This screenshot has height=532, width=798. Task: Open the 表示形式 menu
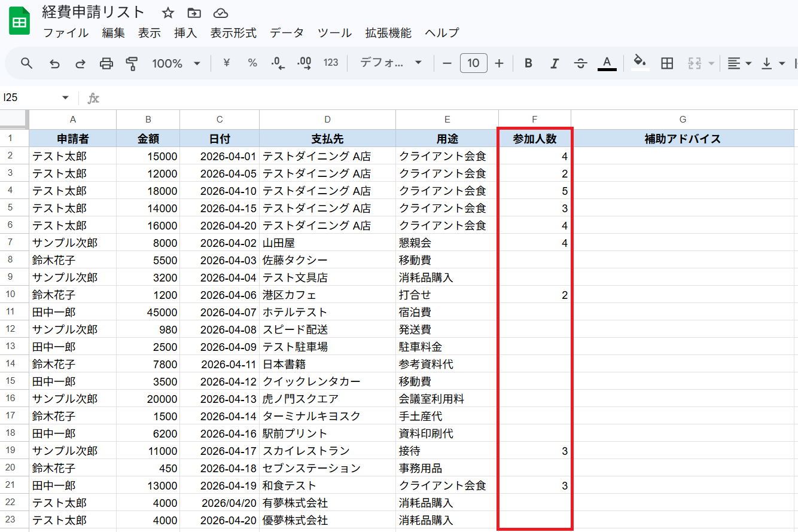click(233, 33)
